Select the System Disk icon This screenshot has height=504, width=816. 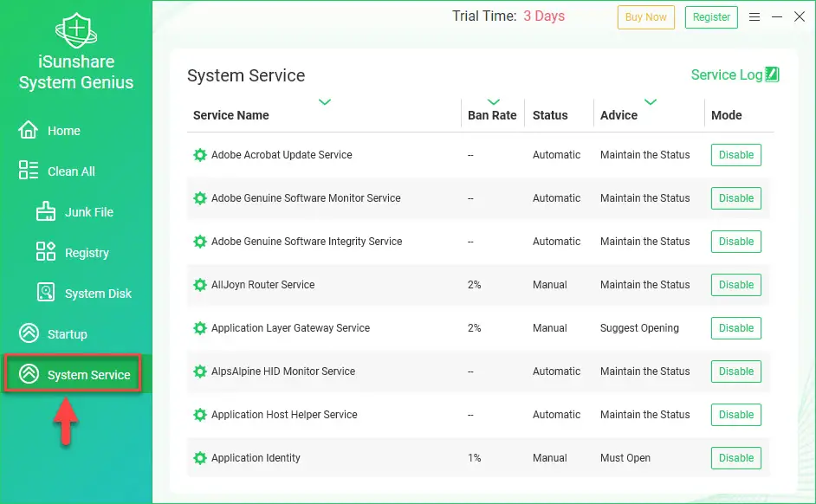[45, 293]
